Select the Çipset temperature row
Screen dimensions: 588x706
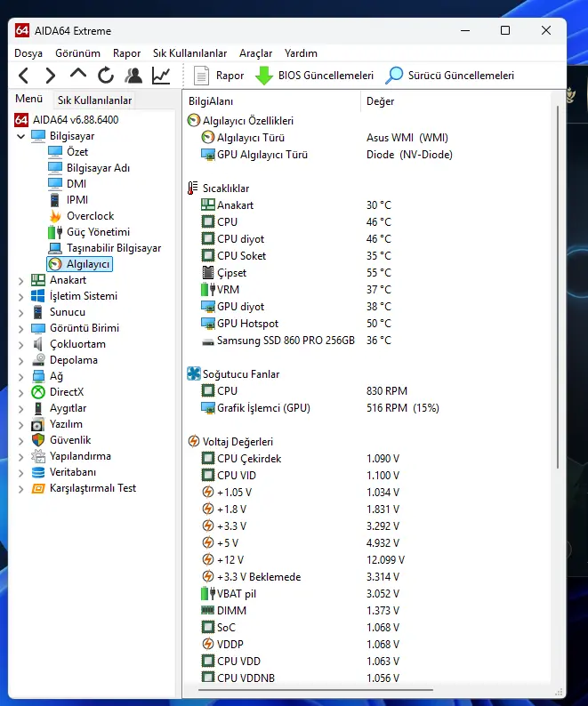(367, 273)
